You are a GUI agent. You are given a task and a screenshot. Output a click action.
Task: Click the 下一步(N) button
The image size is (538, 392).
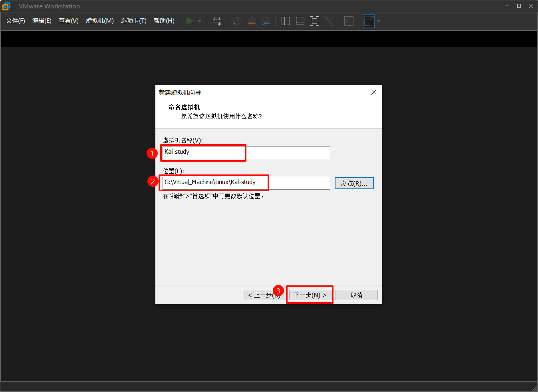(x=310, y=295)
